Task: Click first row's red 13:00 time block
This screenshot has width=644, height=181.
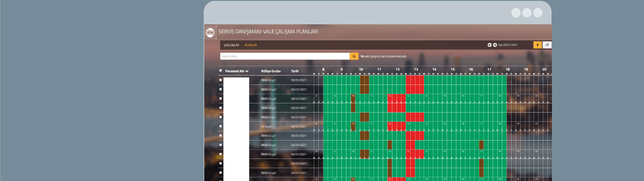Action: (x=415, y=80)
